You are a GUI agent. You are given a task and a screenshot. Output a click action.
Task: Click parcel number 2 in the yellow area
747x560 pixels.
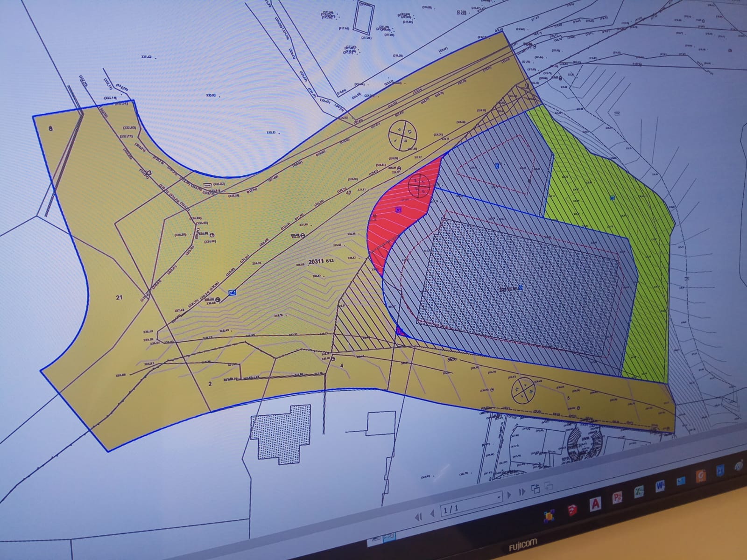pos(210,384)
